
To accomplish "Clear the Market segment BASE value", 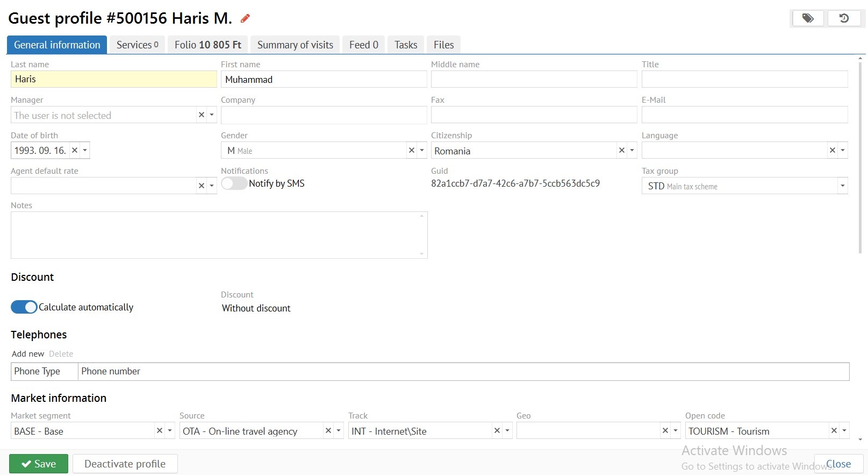I will tap(160, 431).
